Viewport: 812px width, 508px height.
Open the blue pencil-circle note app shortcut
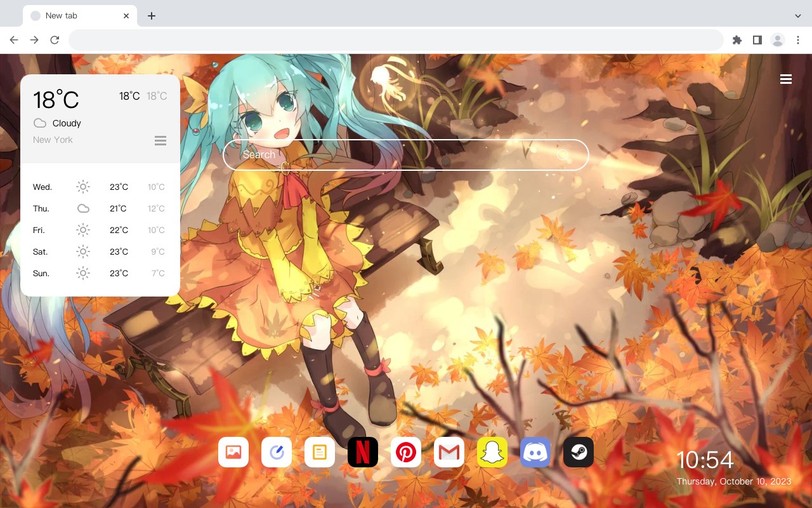coord(277,452)
